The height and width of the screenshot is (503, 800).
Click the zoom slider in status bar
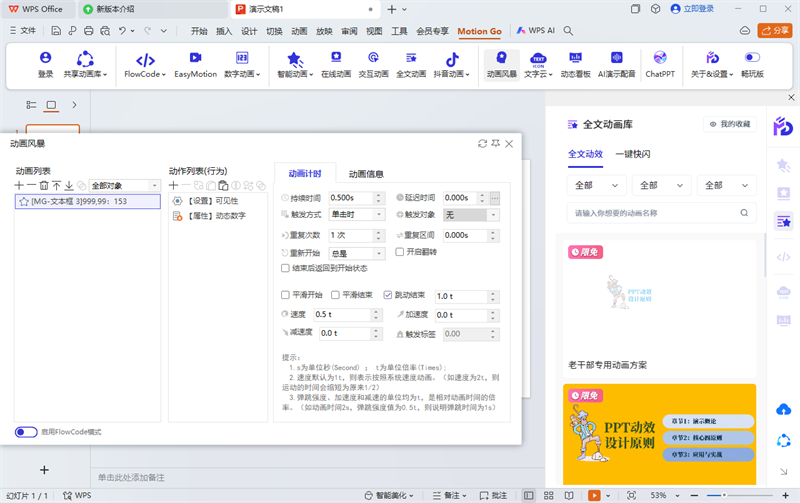725,495
